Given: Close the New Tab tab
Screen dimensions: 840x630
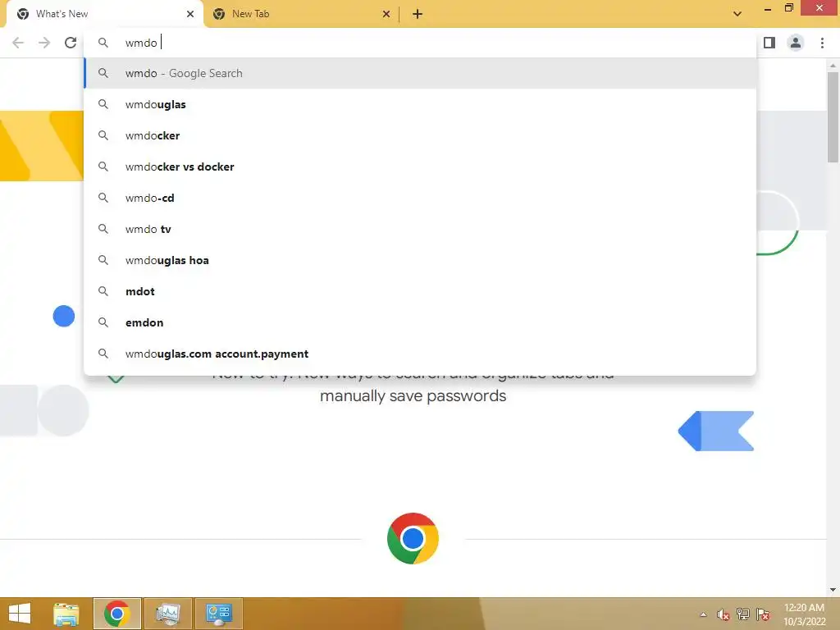Looking at the screenshot, I should 386,14.
